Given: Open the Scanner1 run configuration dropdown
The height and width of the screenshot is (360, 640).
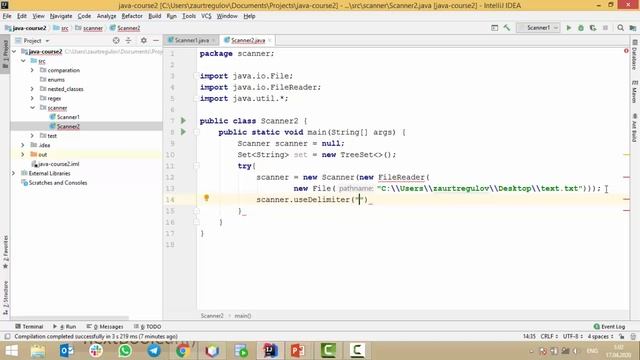Looking at the screenshot, I should 538,28.
